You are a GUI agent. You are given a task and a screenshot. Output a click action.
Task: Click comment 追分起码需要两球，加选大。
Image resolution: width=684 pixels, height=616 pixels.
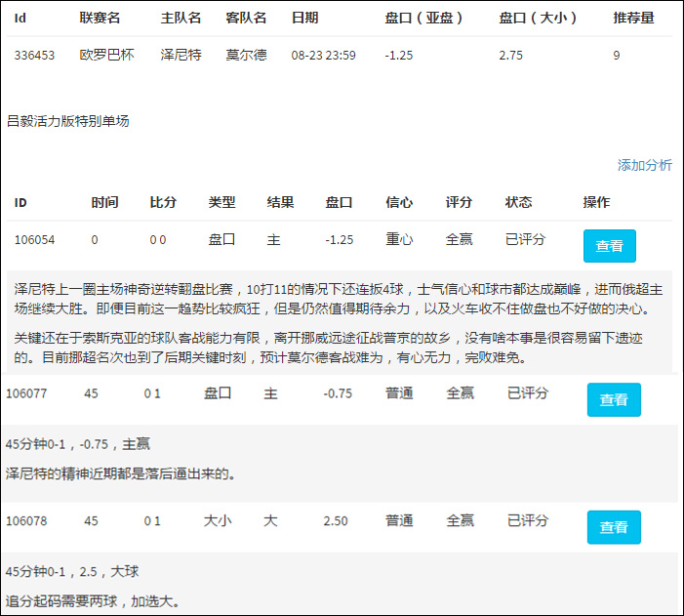pos(93,601)
